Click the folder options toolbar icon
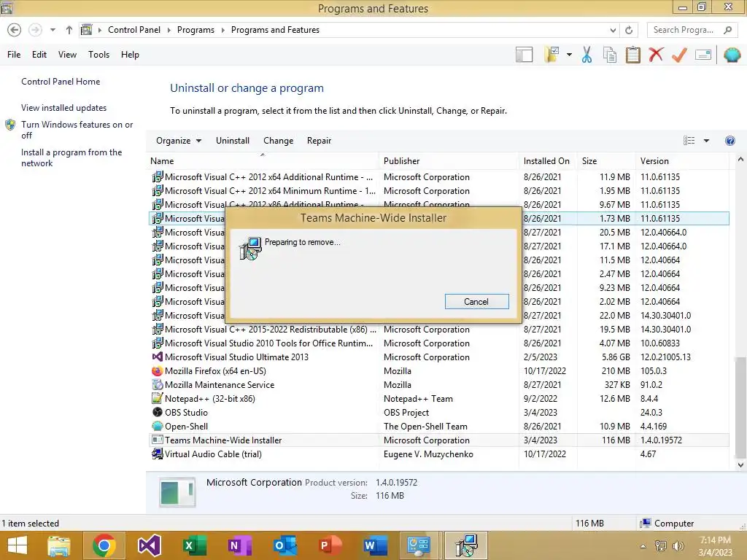 [x=552, y=55]
